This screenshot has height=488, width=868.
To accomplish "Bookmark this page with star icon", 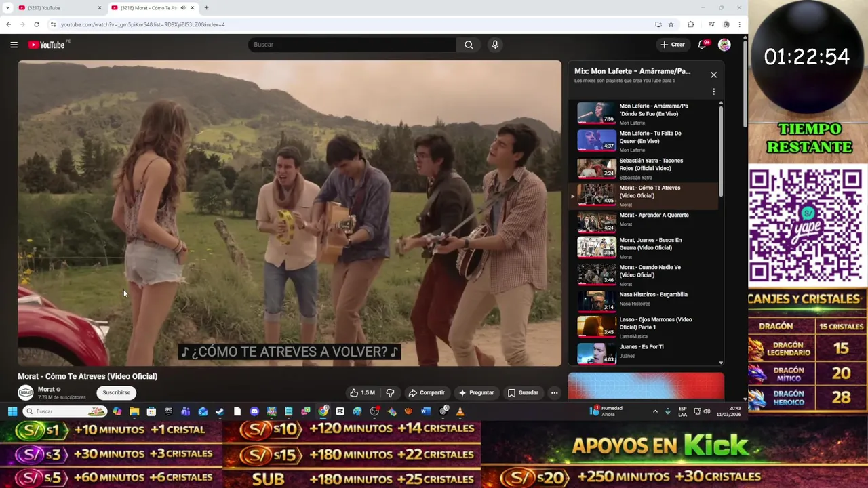I will [671, 24].
